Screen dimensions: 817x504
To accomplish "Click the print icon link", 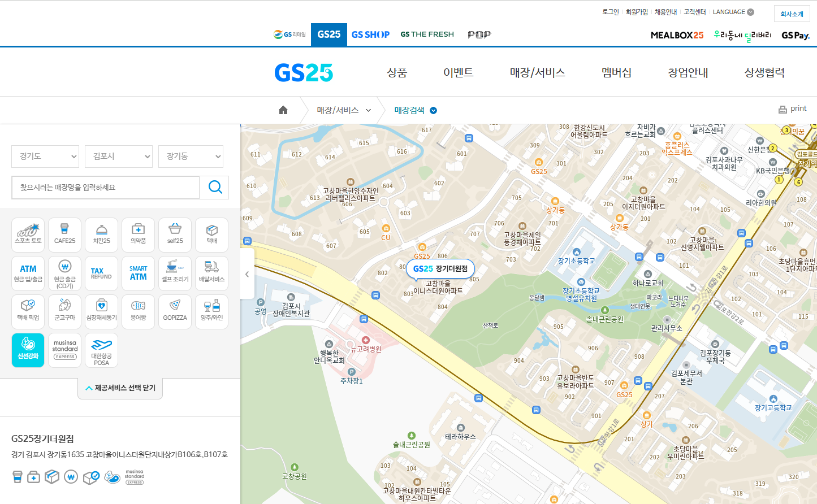I will tap(792, 108).
